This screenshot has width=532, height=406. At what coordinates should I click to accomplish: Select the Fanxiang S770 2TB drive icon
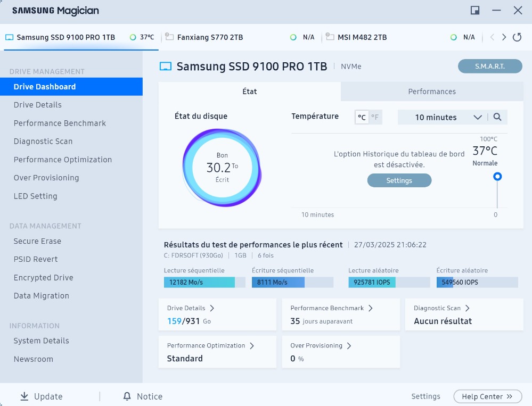170,37
